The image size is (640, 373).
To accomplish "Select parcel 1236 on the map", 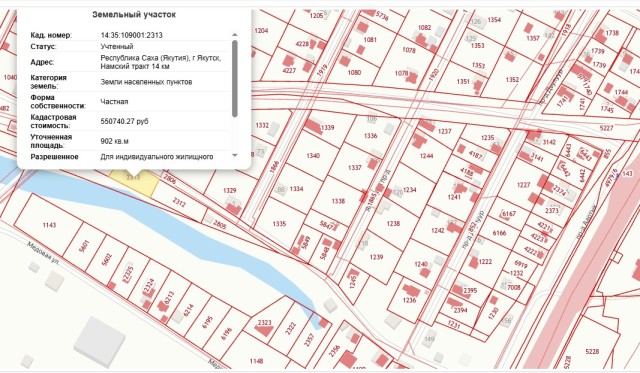I will (x=409, y=300).
